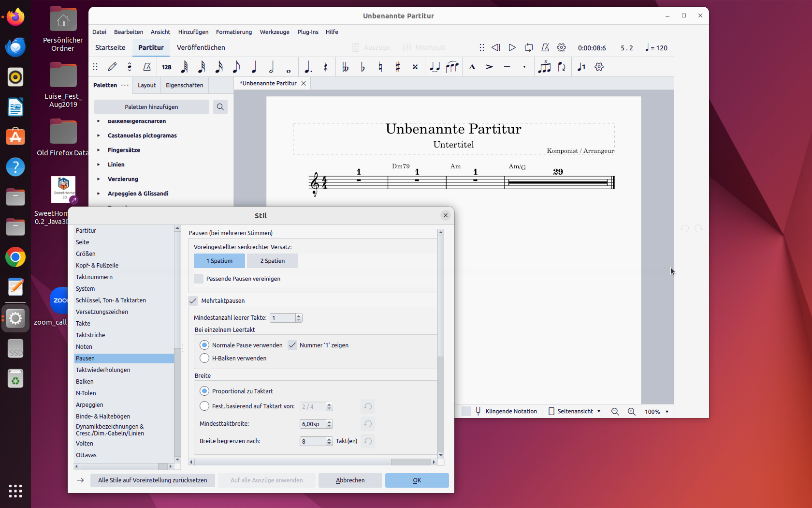Expand the Fingersätze palette
The height and width of the screenshot is (508, 812).
(x=99, y=150)
